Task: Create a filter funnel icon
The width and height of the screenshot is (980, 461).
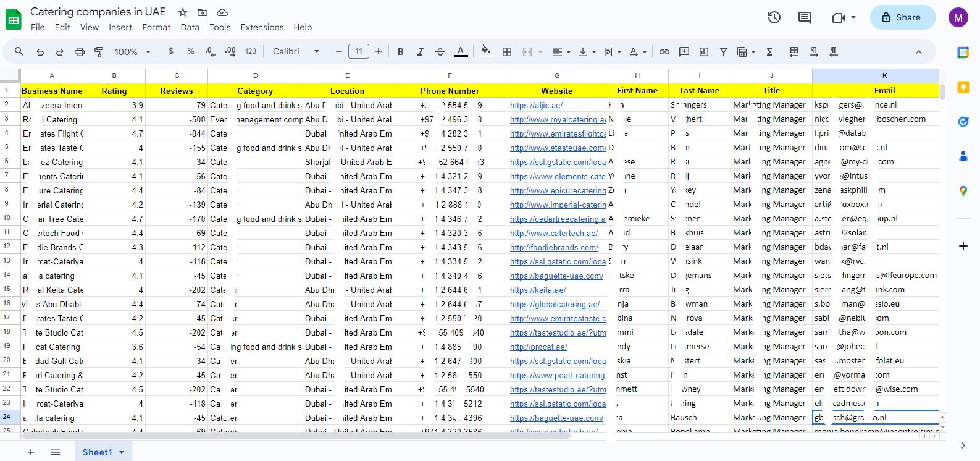Action: pos(724,52)
